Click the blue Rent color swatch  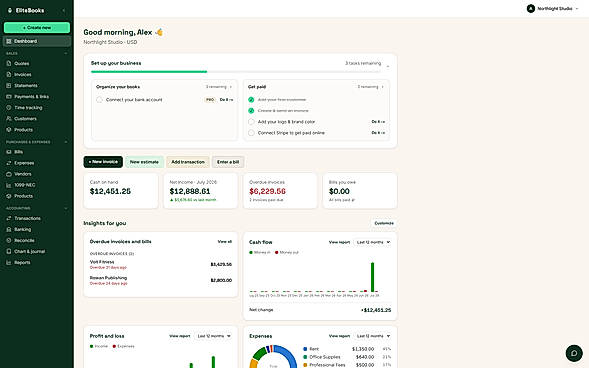[305, 349]
